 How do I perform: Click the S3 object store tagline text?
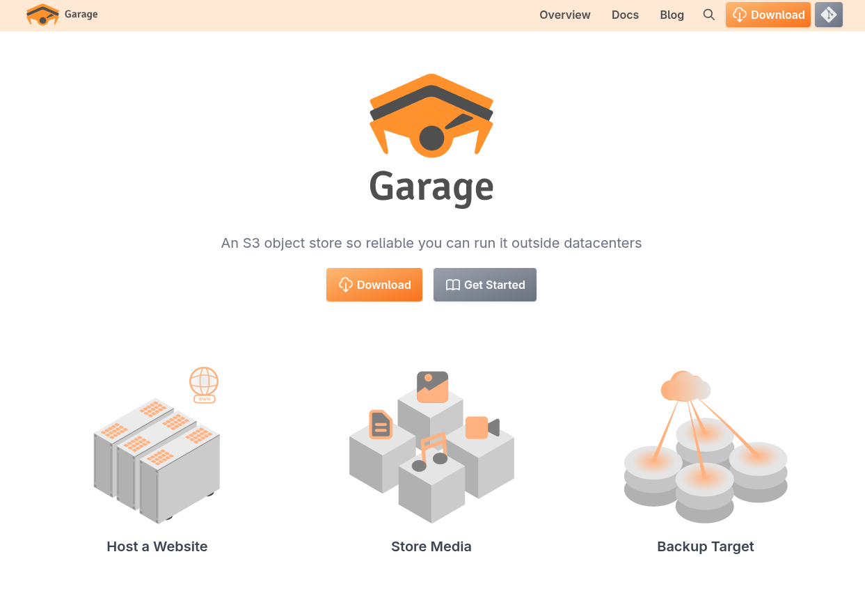[x=431, y=243]
